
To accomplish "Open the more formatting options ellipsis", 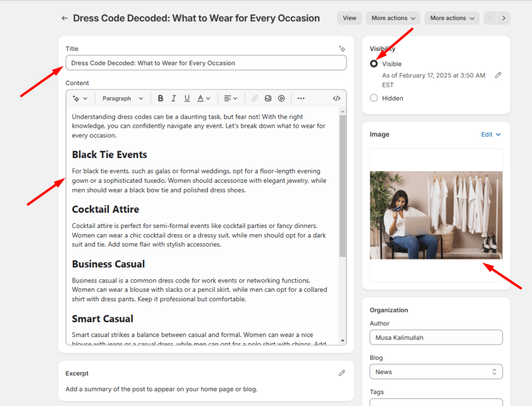I will 301,98.
